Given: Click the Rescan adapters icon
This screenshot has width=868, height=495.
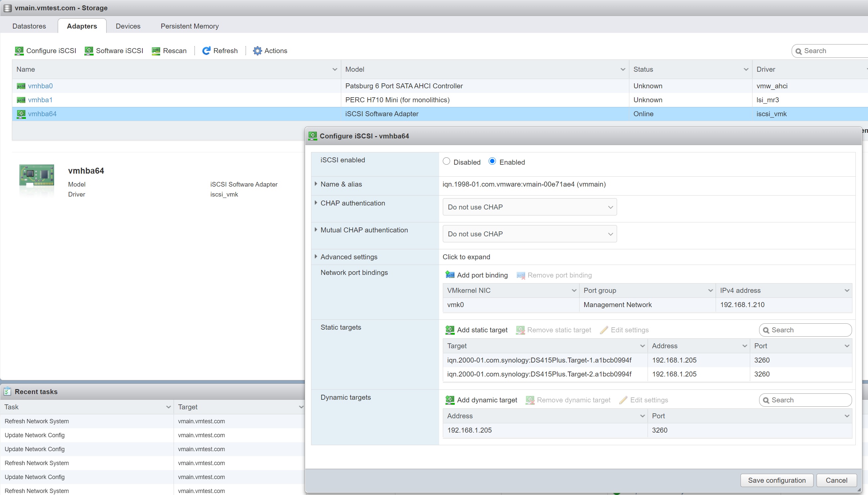Looking at the screenshot, I should click(x=156, y=51).
